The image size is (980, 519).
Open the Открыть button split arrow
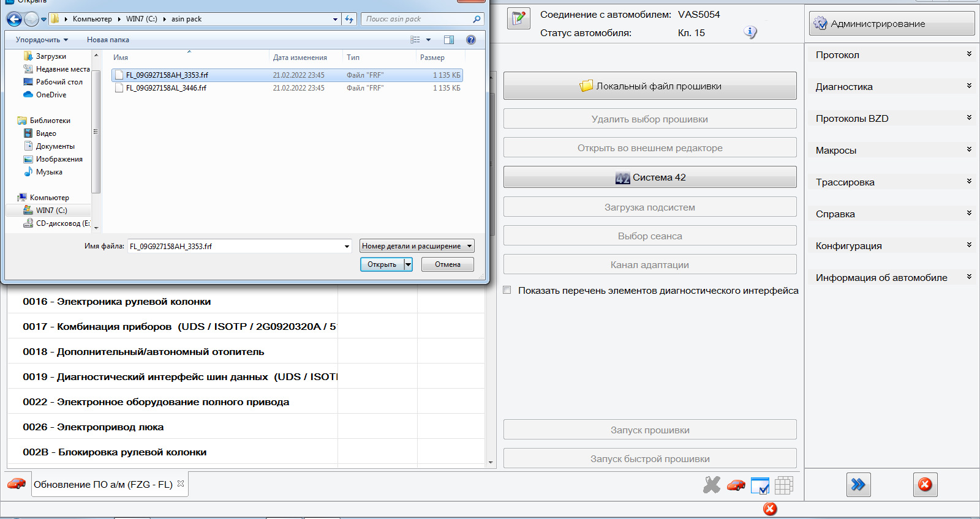(x=408, y=264)
